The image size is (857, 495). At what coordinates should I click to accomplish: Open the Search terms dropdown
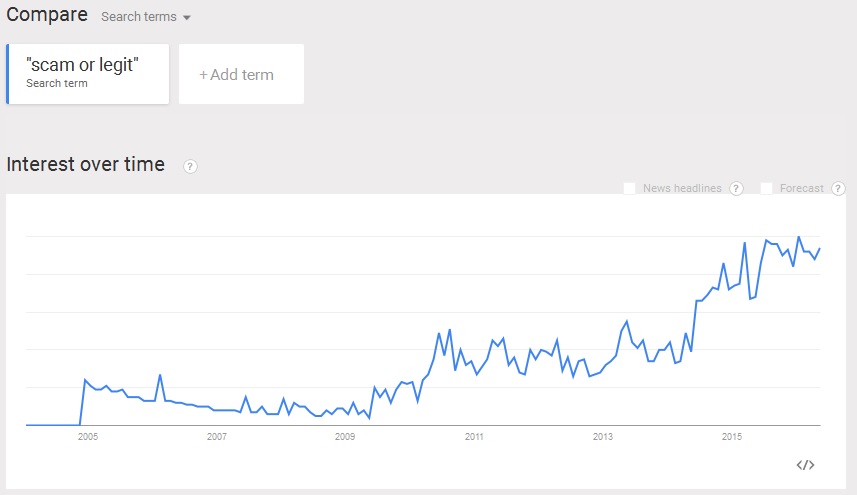(x=146, y=17)
